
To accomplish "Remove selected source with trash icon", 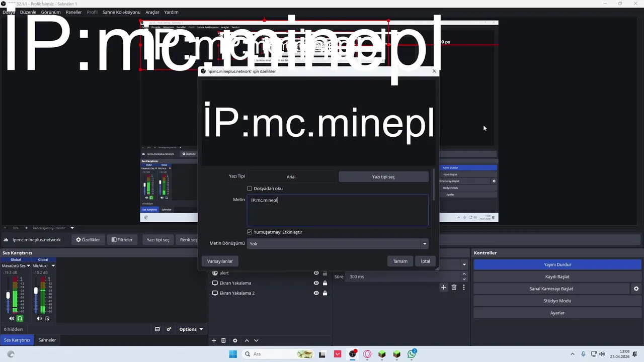I will (224, 340).
